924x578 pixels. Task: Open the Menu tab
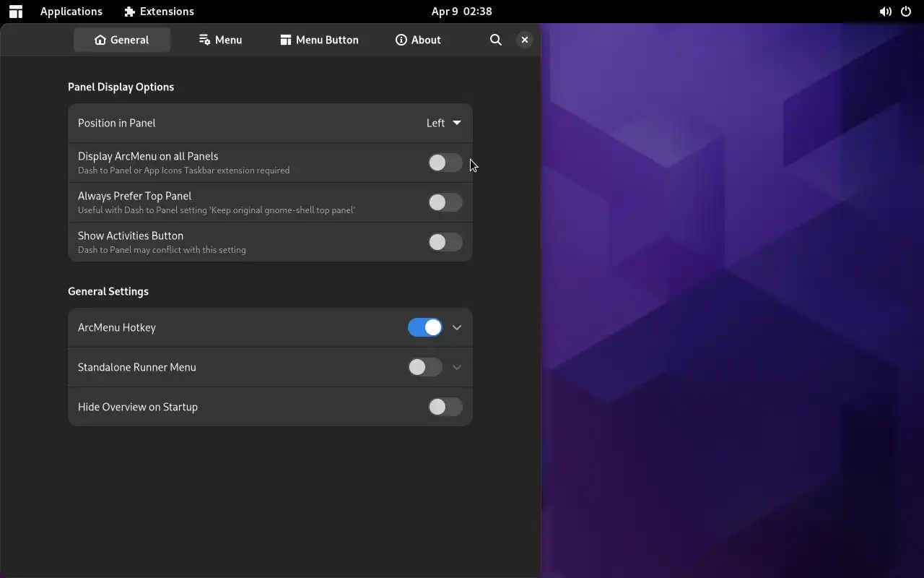point(220,40)
